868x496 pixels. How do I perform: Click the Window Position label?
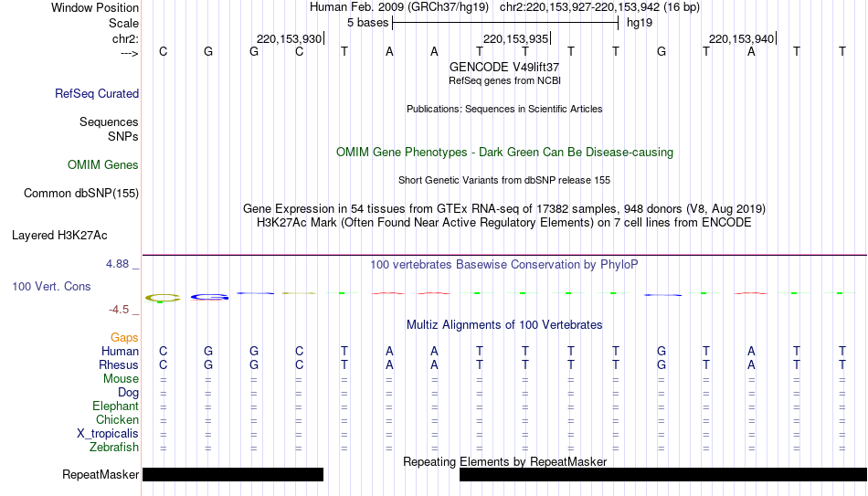95,7
